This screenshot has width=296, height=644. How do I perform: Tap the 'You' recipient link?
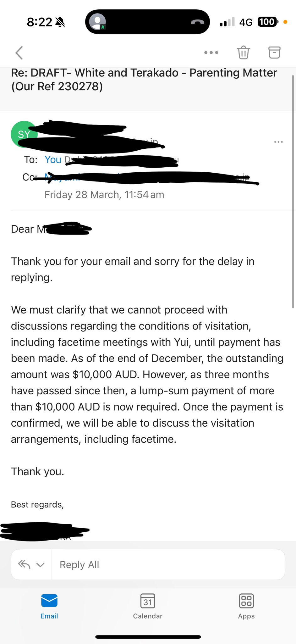click(x=53, y=160)
